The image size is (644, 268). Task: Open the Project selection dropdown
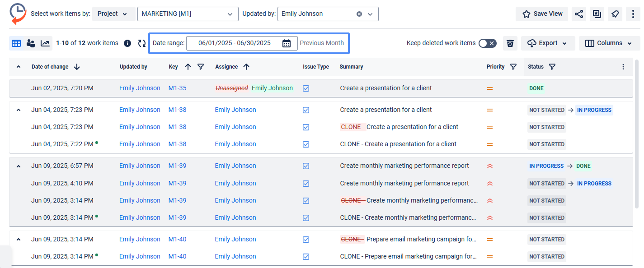(113, 14)
